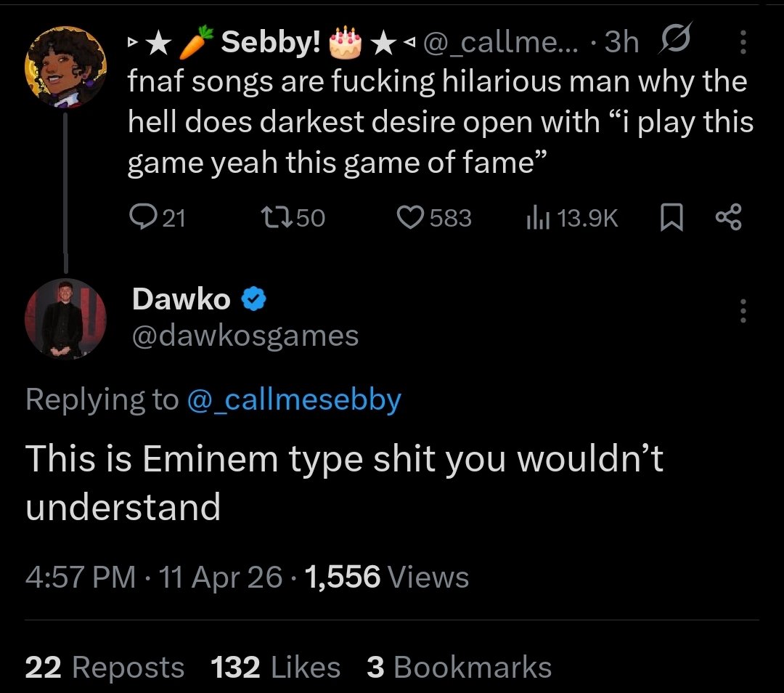Open Dawko's profile picture

[65, 319]
